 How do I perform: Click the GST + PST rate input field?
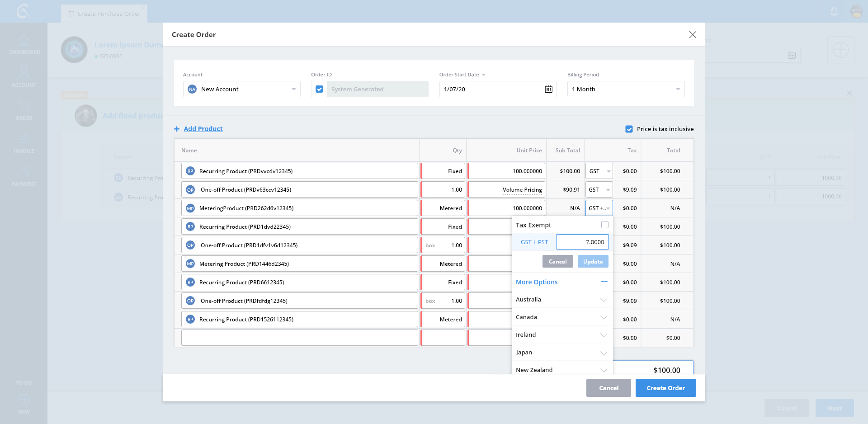(x=582, y=242)
